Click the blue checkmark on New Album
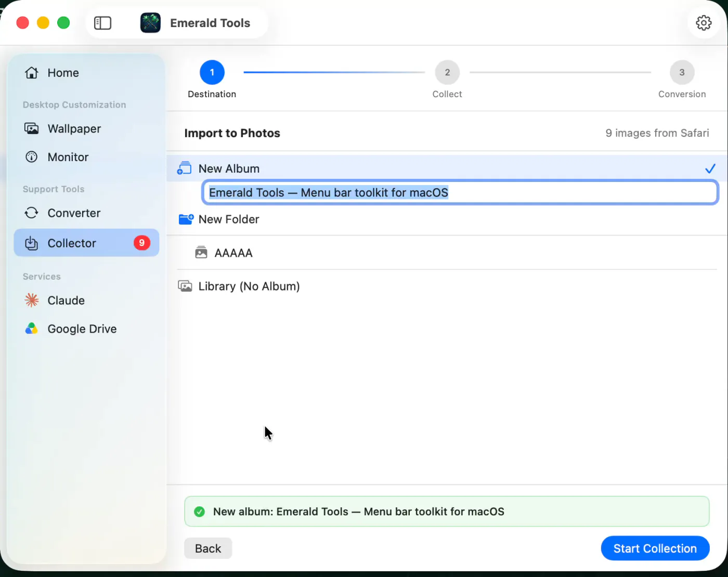 (710, 168)
